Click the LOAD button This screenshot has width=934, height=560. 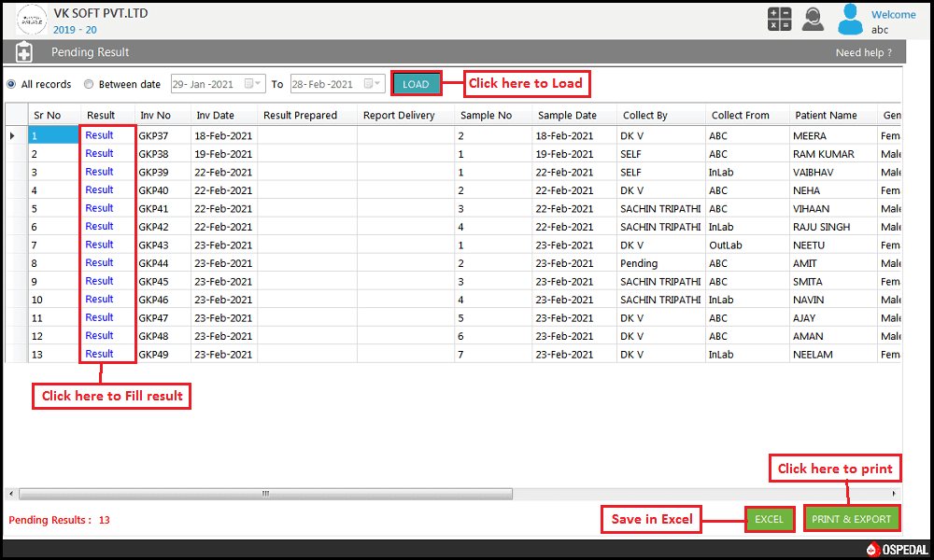click(x=416, y=84)
